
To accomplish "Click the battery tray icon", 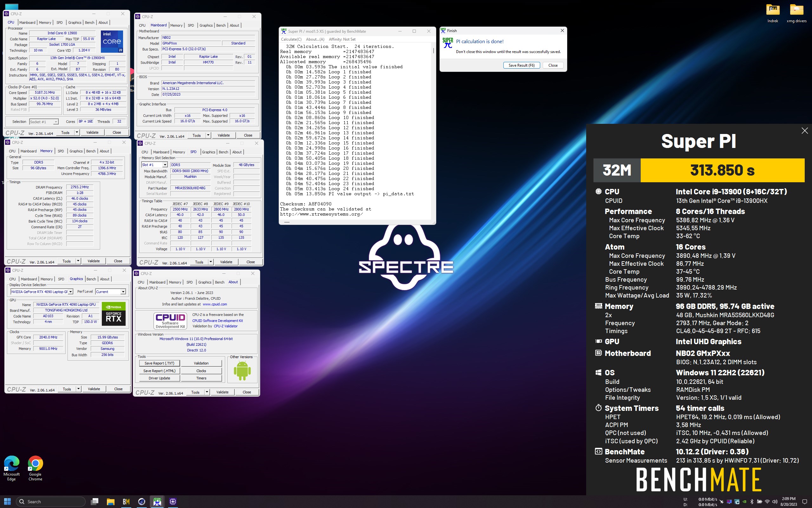I will pyautogui.click(x=760, y=502).
